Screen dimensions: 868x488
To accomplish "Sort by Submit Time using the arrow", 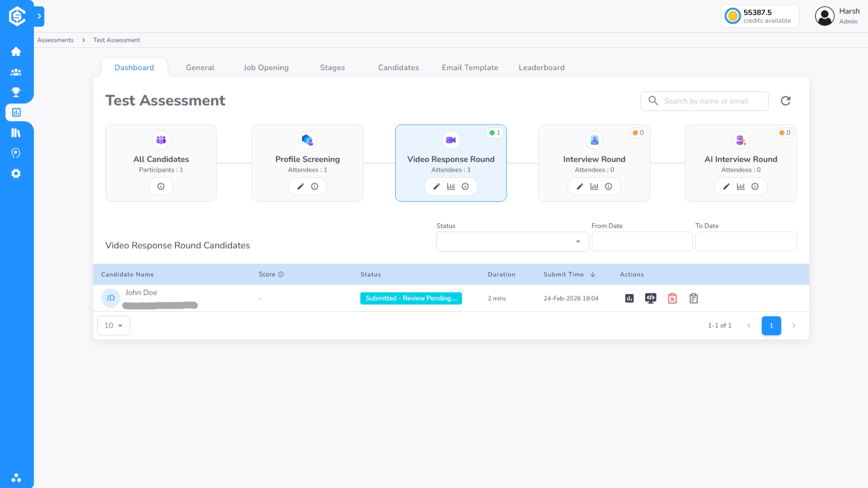I will 593,274.
